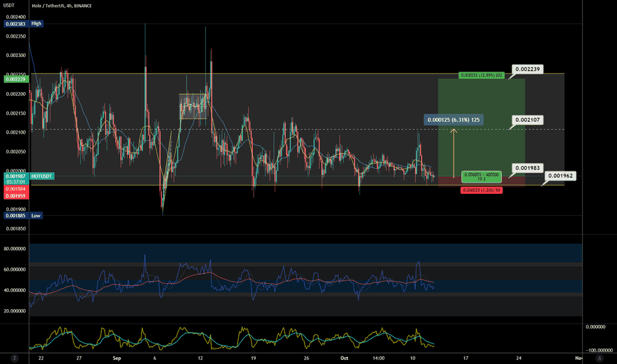This screenshot has height=364, width=617.
Task: Click the red 0.001984 price axis label
Action: tap(16, 189)
